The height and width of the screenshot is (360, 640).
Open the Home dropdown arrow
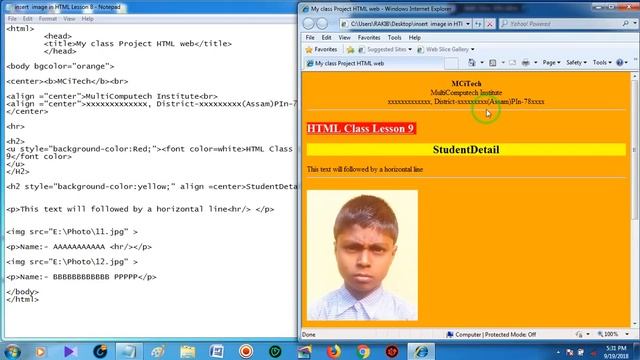coord(482,62)
